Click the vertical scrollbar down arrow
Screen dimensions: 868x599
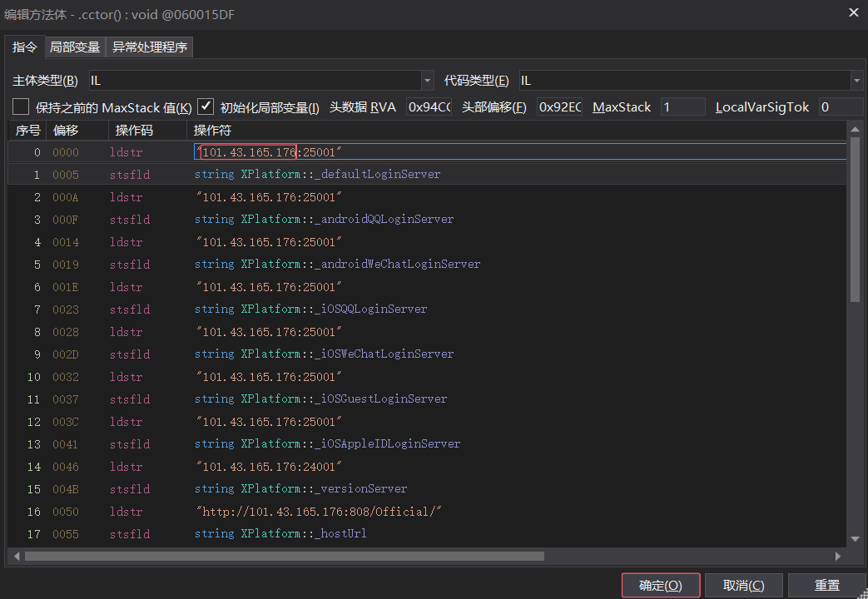[x=855, y=538]
